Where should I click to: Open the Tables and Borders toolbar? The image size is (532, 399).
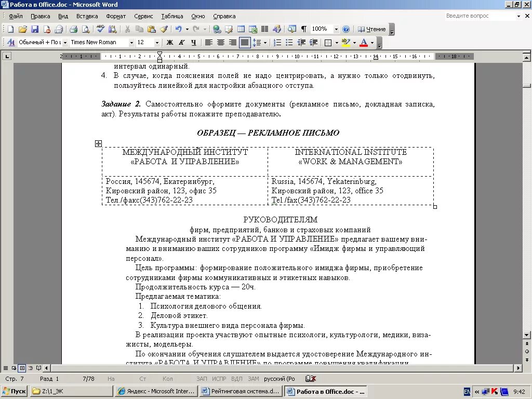click(x=229, y=29)
